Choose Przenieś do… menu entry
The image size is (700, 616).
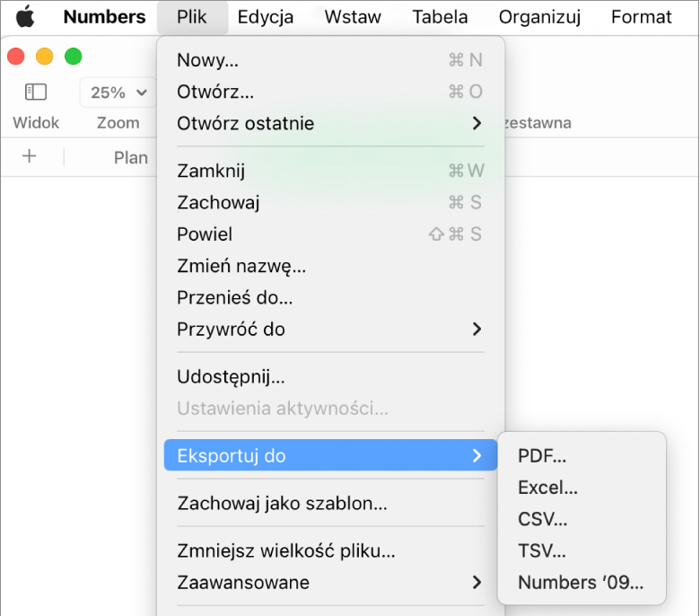click(330, 297)
